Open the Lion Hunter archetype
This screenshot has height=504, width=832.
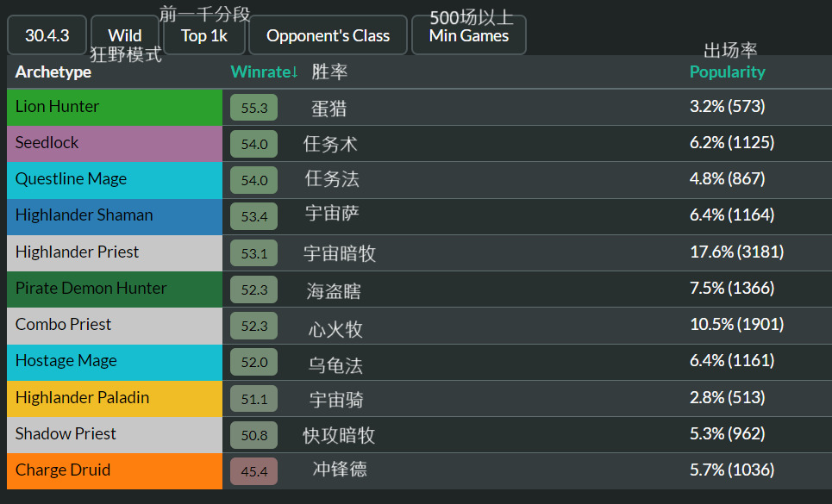pyautogui.click(x=115, y=107)
